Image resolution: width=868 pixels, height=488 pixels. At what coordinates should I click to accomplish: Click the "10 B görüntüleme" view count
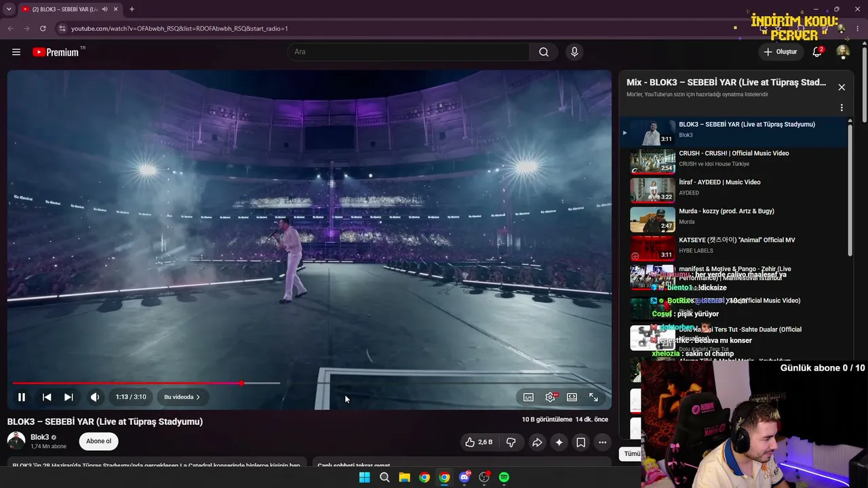pyautogui.click(x=547, y=420)
